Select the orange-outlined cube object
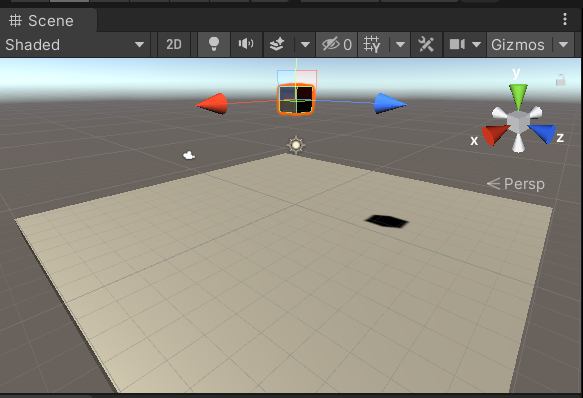 [296, 99]
